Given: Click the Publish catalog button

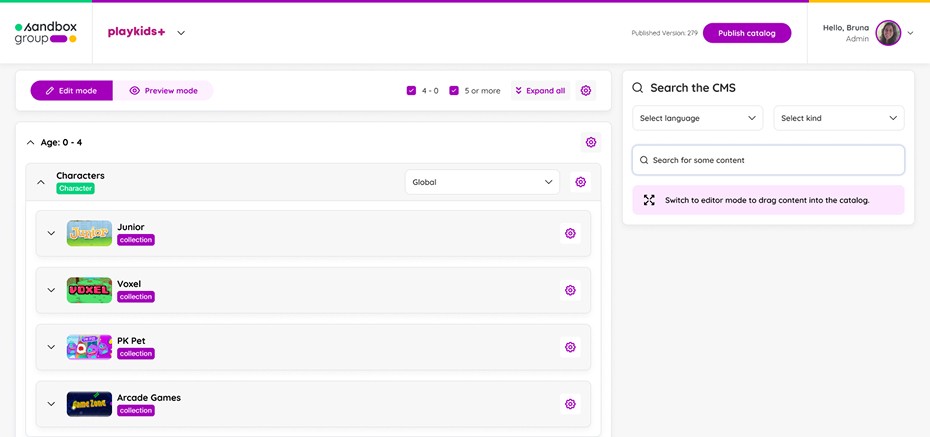Looking at the screenshot, I should (x=747, y=33).
